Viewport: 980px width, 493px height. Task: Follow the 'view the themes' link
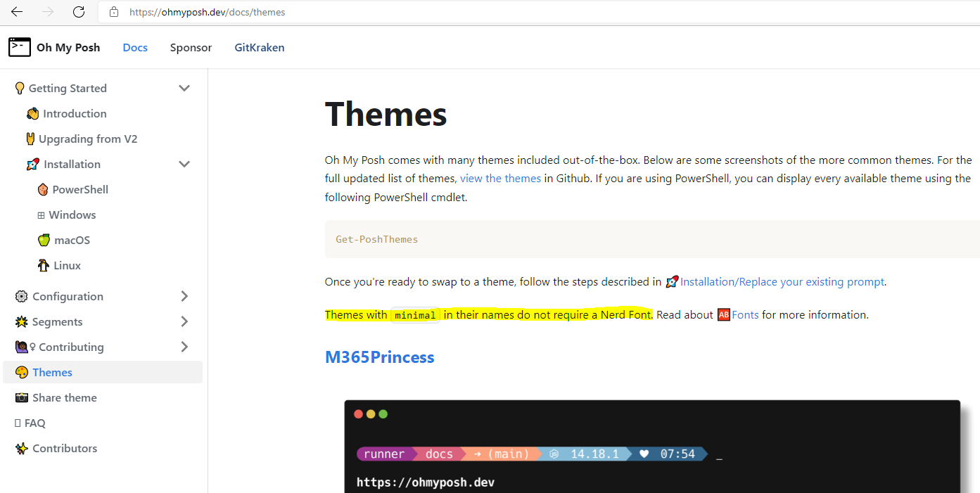pos(500,178)
